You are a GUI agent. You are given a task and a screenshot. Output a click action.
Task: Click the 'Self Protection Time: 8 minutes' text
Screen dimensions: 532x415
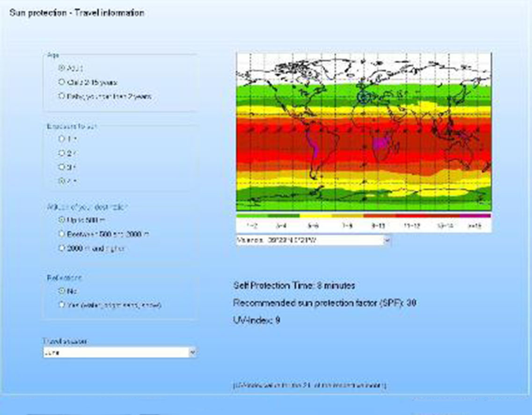point(294,286)
